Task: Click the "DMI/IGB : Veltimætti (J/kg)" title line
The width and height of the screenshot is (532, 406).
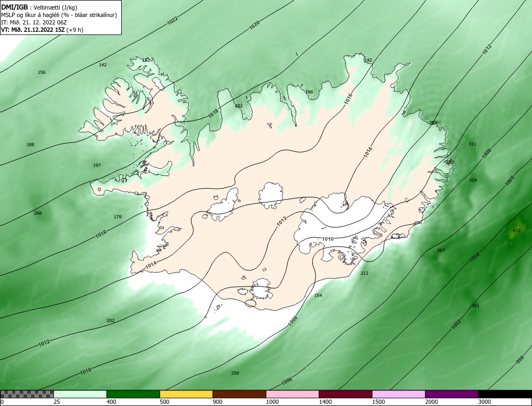Action: click(x=39, y=7)
